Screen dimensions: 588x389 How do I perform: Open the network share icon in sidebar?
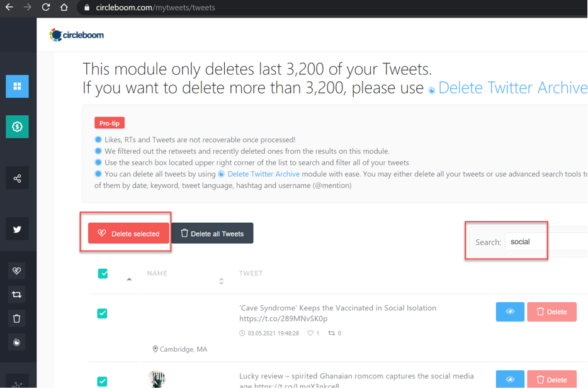[x=17, y=178]
